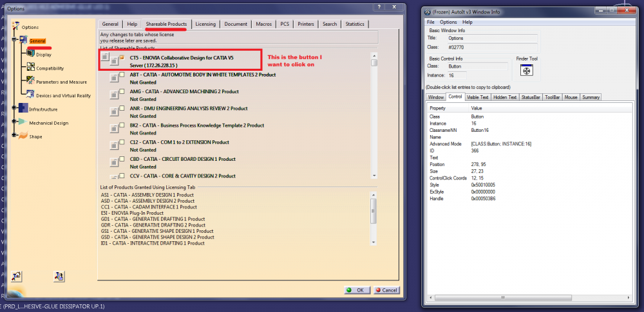Enable the CCV Core & Cavity Design checkbox
The width and height of the screenshot is (644, 312).
122,175
